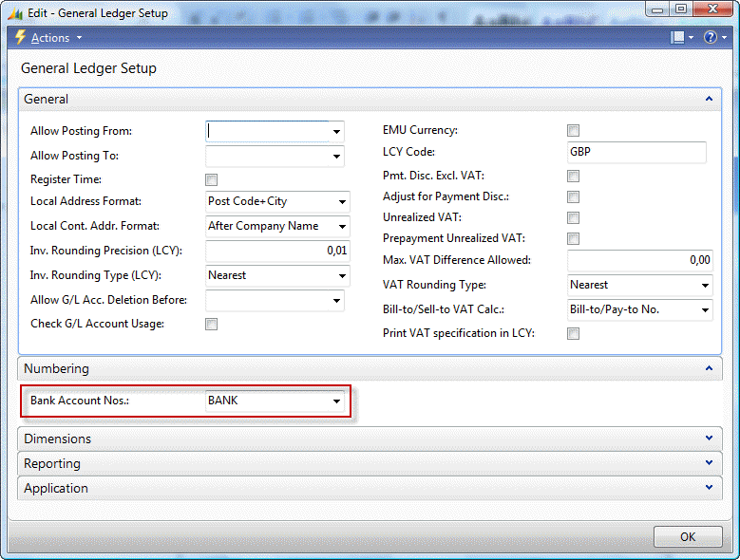Toggle Adjust for Payment Disc. checkbox
The image size is (740, 560).
[x=574, y=197]
